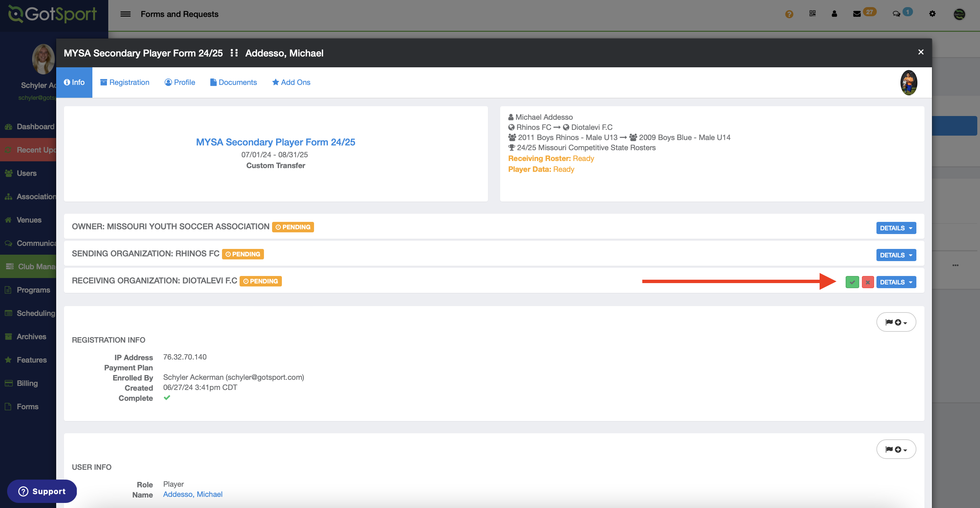Open Associations in sidebar
The image size is (980, 508).
point(28,197)
